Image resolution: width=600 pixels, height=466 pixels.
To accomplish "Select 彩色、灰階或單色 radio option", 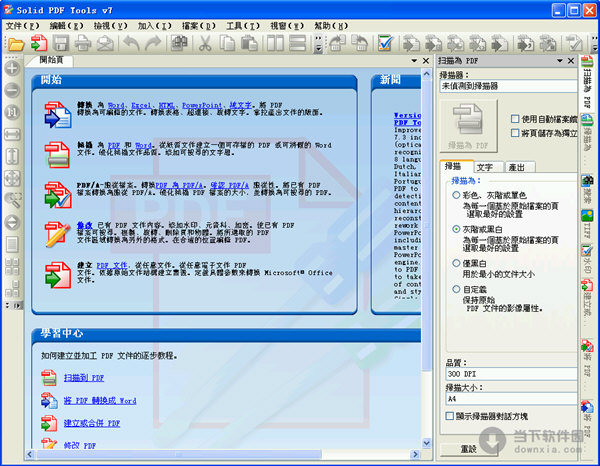I will tap(456, 195).
